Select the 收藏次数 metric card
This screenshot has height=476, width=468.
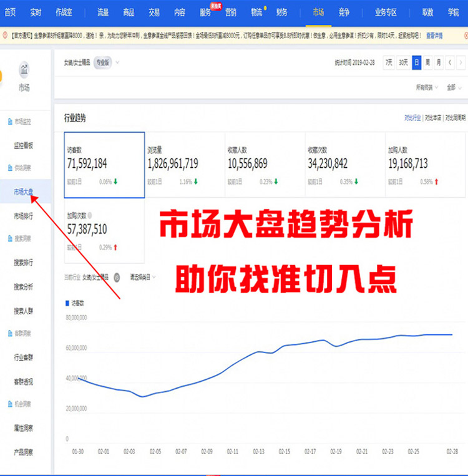tap(345, 165)
